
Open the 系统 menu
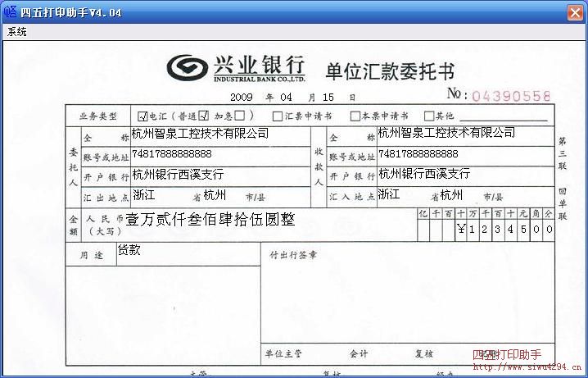(x=17, y=32)
